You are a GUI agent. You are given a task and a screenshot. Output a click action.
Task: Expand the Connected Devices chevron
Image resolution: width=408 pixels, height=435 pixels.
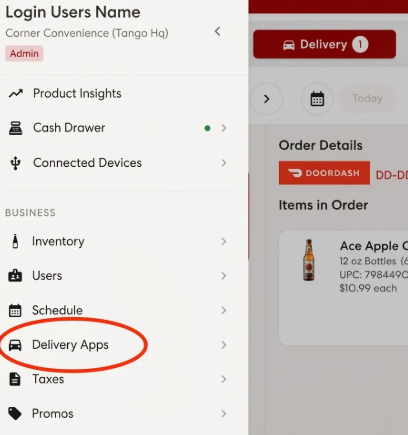224,163
